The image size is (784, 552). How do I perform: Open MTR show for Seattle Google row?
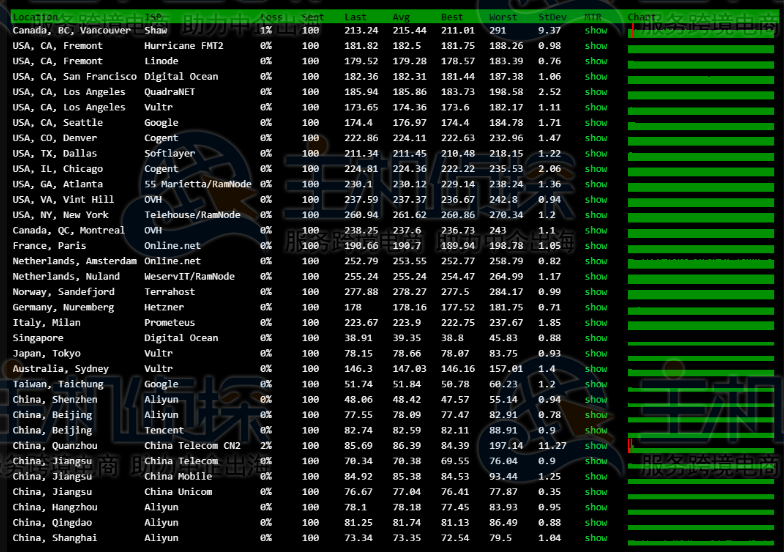pos(596,123)
